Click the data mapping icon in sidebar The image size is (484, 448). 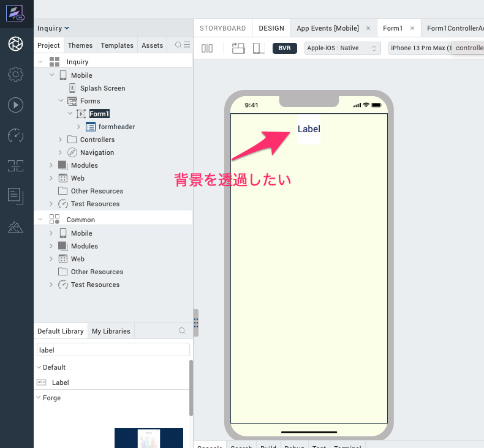point(15,166)
